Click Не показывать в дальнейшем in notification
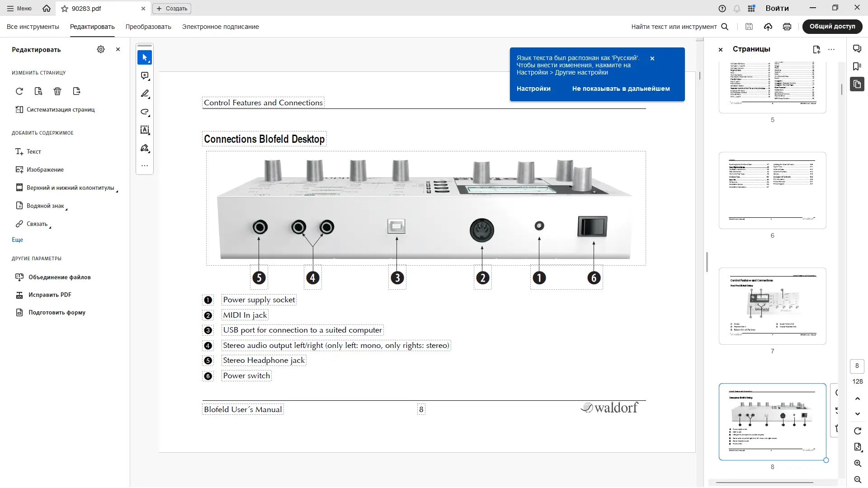 coord(621,89)
